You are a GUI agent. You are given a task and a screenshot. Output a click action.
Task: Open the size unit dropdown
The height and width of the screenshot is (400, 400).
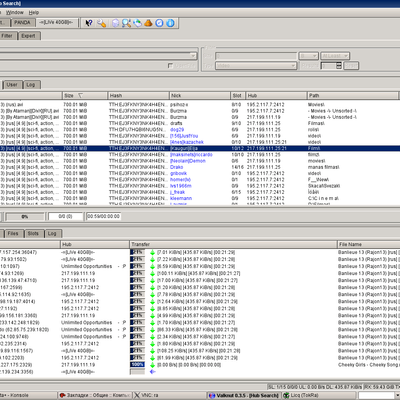(308, 56)
